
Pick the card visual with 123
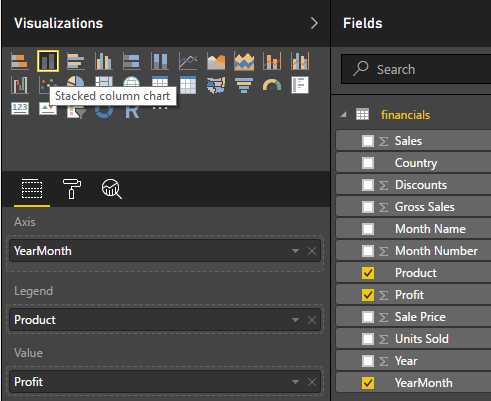click(x=20, y=108)
